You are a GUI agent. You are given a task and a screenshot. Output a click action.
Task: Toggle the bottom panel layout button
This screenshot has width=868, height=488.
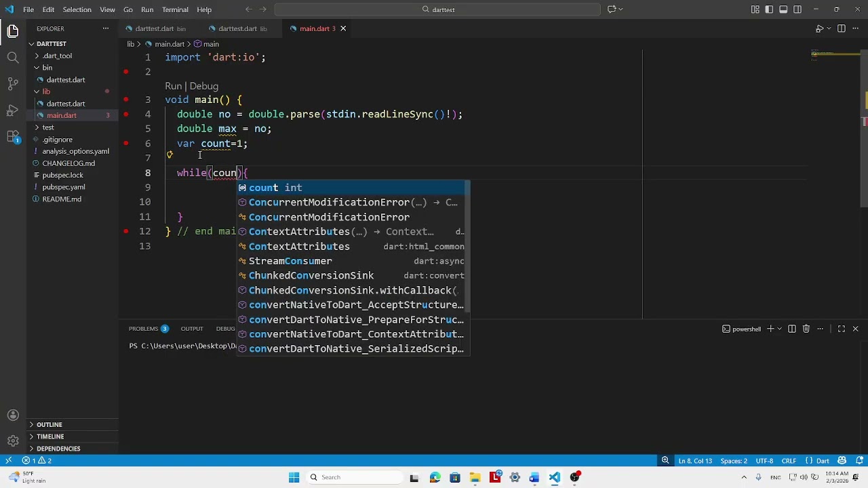[x=783, y=9]
